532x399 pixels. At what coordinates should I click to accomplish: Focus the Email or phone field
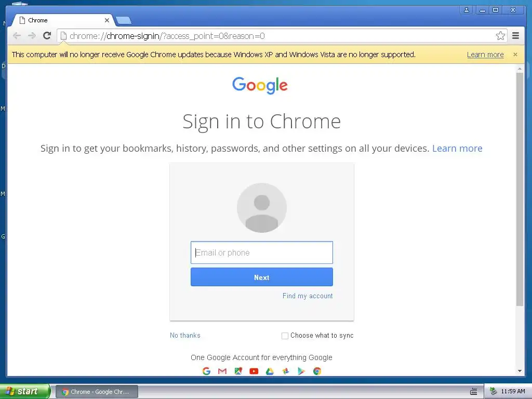pyautogui.click(x=262, y=252)
